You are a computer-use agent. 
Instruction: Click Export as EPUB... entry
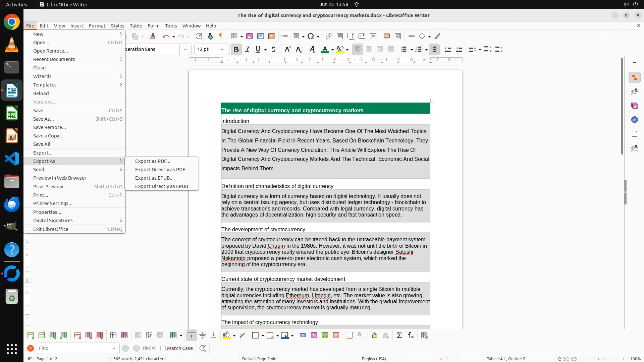(x=154, y=178)
